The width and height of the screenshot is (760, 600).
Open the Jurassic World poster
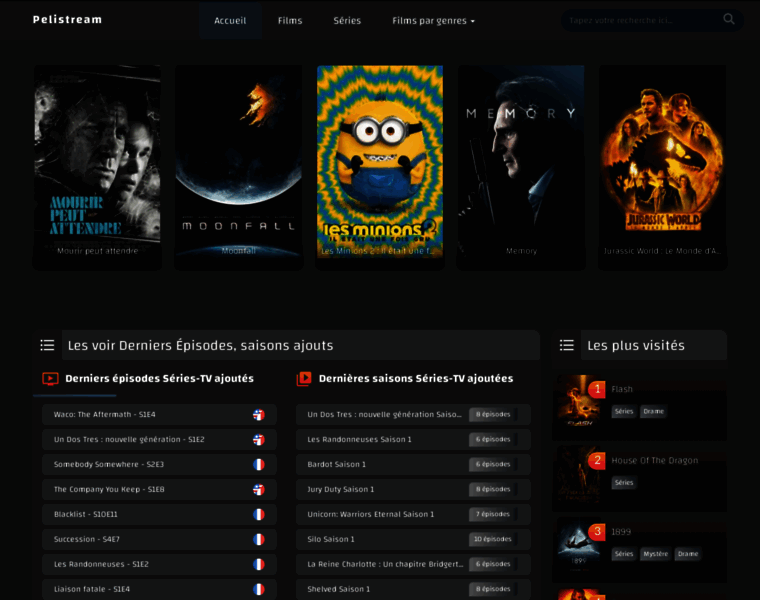[x=663, y=167]
